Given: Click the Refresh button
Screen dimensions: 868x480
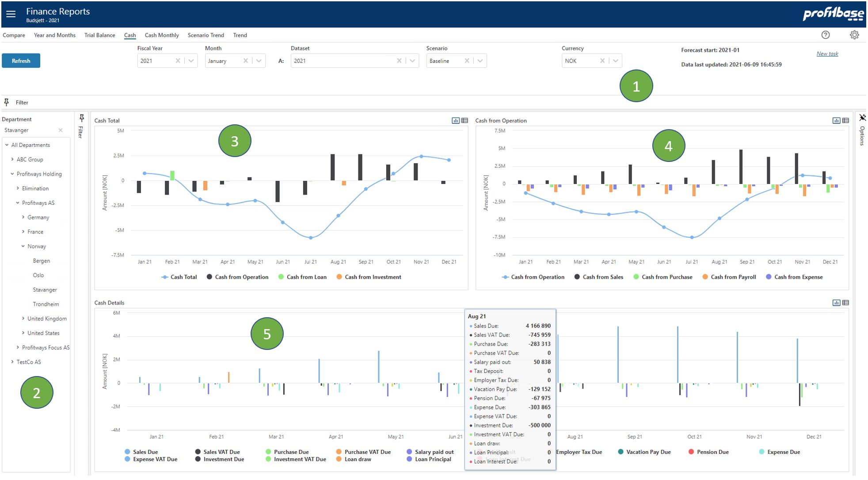Looking at the screenshot, I should (21, 61).
